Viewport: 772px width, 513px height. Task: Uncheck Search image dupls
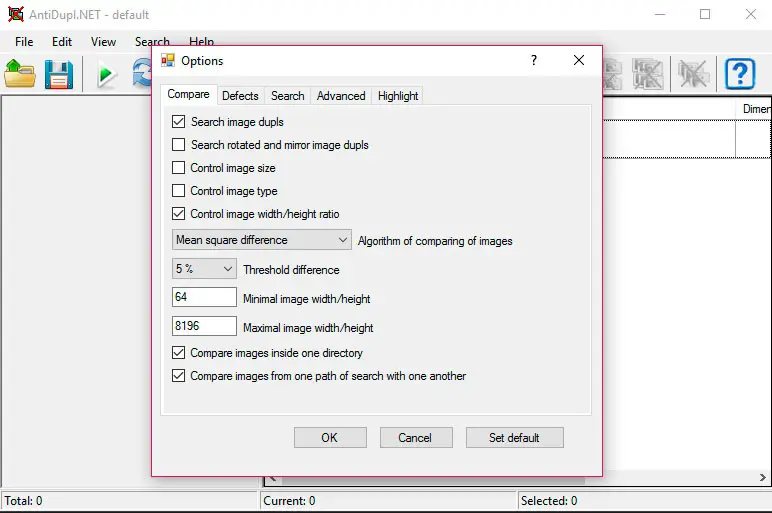(178, 122)
